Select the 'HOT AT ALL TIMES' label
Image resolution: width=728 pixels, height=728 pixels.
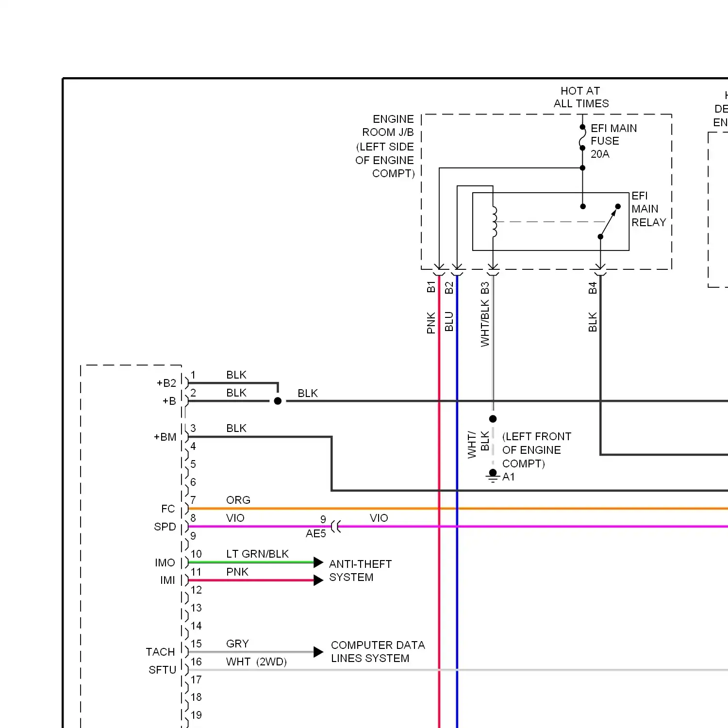click(x=581, y=97)
